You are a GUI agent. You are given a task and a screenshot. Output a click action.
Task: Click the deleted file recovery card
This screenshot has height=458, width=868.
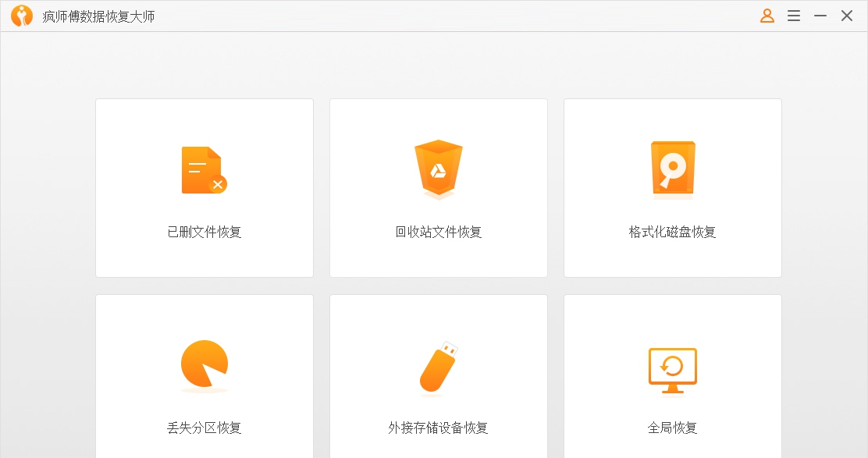coord(204,187)
